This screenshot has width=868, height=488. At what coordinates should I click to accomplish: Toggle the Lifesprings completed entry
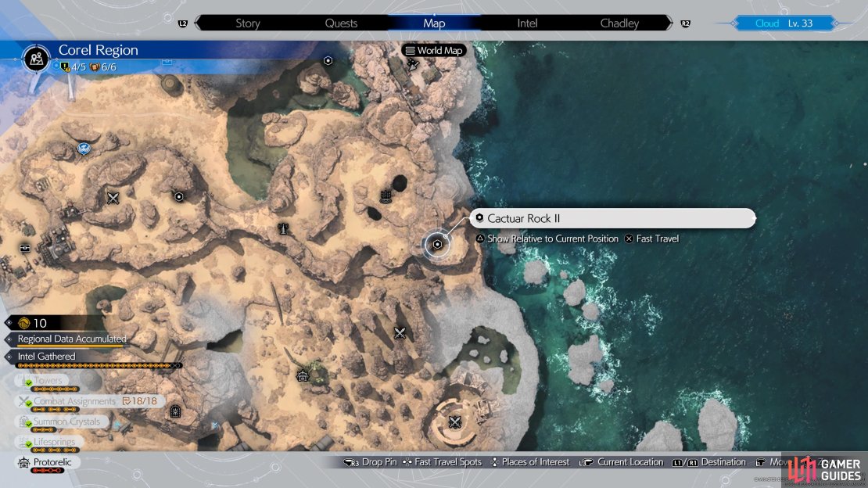[48, 442]
